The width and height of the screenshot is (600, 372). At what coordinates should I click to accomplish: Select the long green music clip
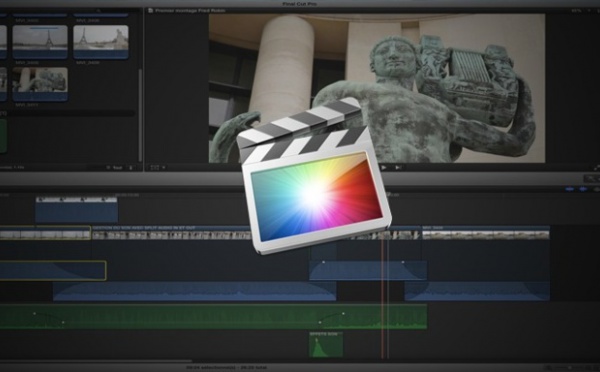[213, 317]
